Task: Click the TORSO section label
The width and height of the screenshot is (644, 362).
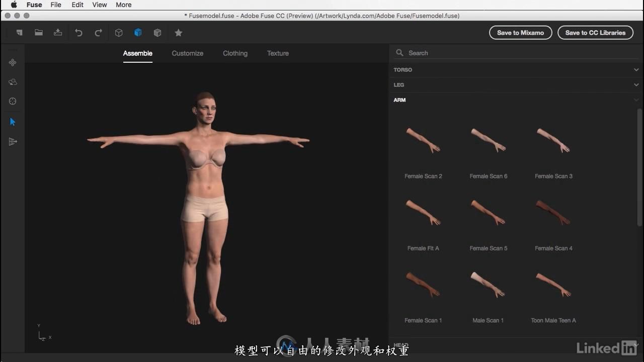Action: (403, 70)
